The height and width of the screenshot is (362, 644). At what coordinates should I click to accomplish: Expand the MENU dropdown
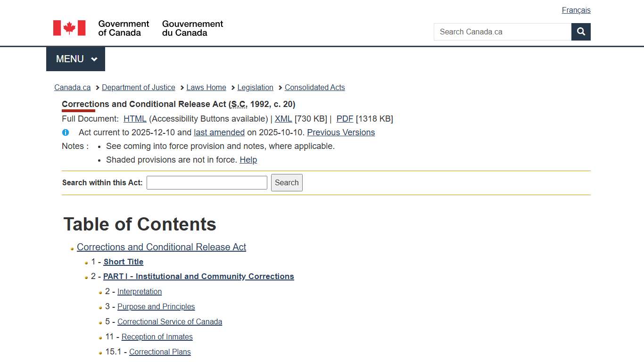[75, 58]
